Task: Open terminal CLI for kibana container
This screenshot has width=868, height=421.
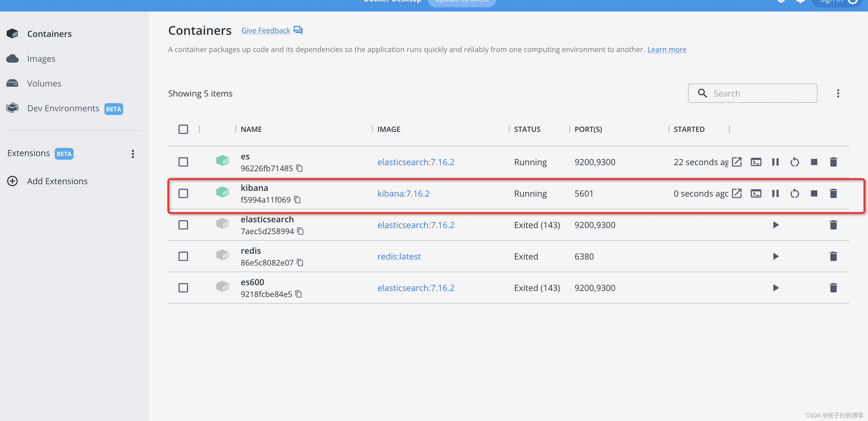Action: coord(756,193)
